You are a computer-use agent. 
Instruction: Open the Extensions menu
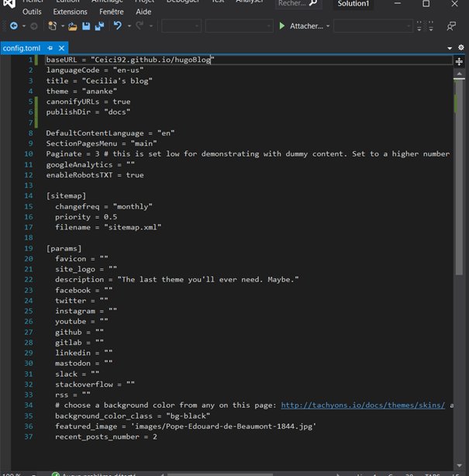point(70,12)
